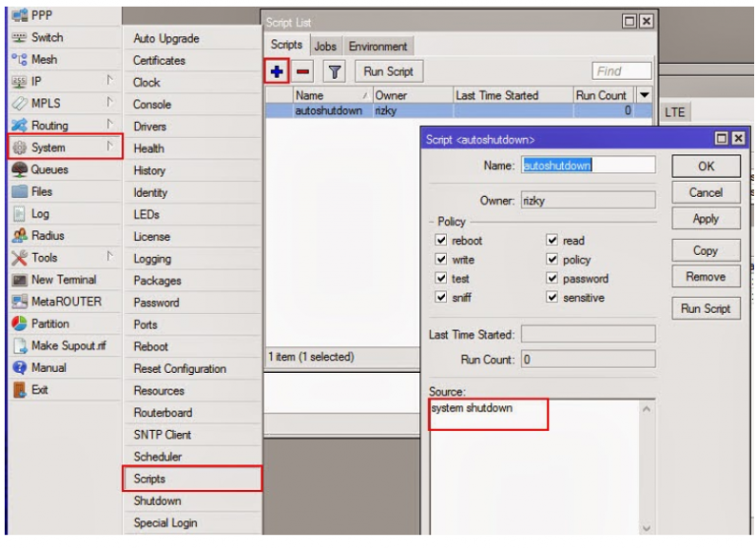Switch to the Jobs tab
The height and width of the screenshot is (549, 756).
325,46
